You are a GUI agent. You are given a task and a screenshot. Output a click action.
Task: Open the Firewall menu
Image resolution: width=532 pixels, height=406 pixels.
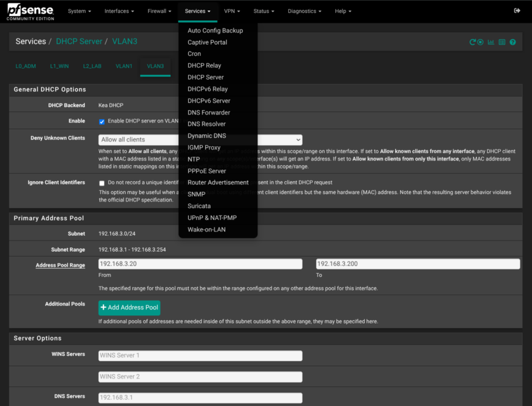tap(159, 11)
